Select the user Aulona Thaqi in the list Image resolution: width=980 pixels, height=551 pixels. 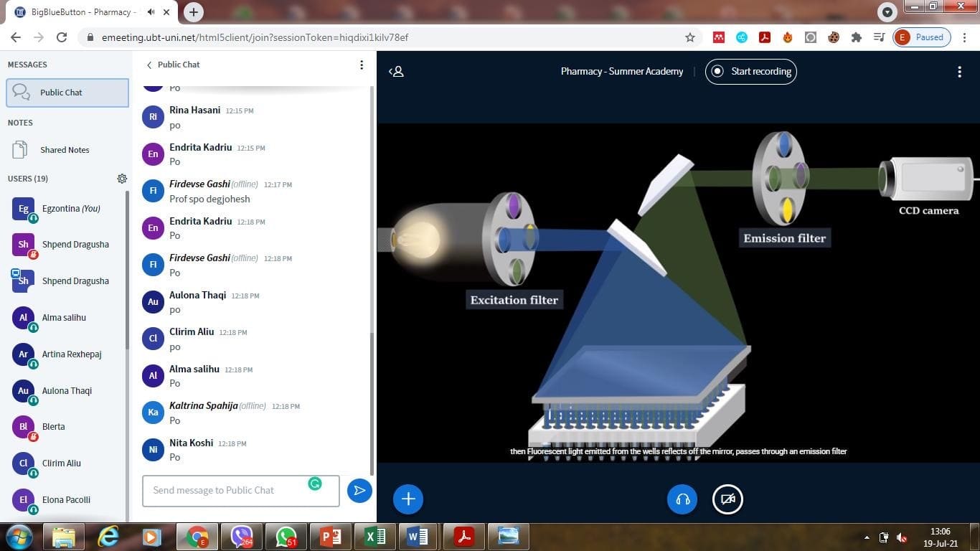67,391
